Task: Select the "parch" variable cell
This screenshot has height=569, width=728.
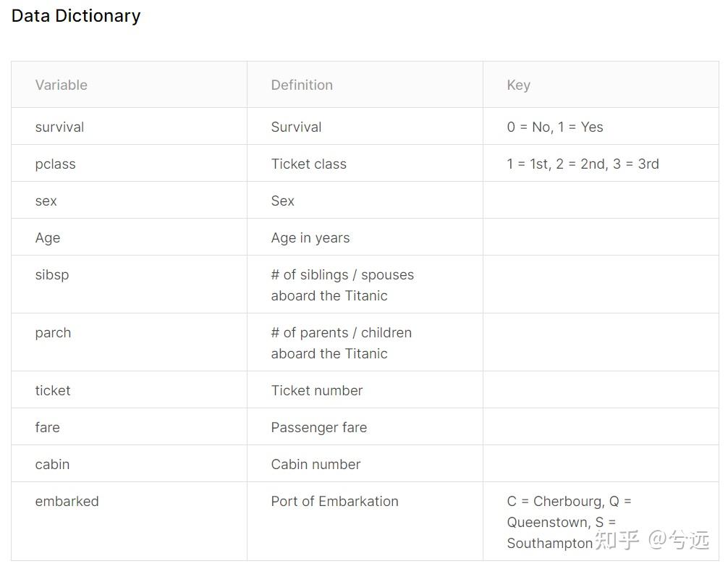Action: point(53,332)
